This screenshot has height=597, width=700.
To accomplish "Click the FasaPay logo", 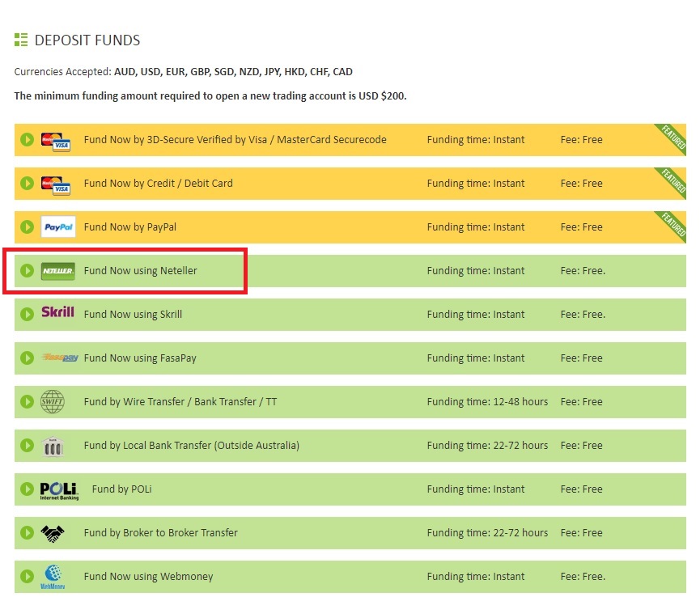I will tap(60, 358).
